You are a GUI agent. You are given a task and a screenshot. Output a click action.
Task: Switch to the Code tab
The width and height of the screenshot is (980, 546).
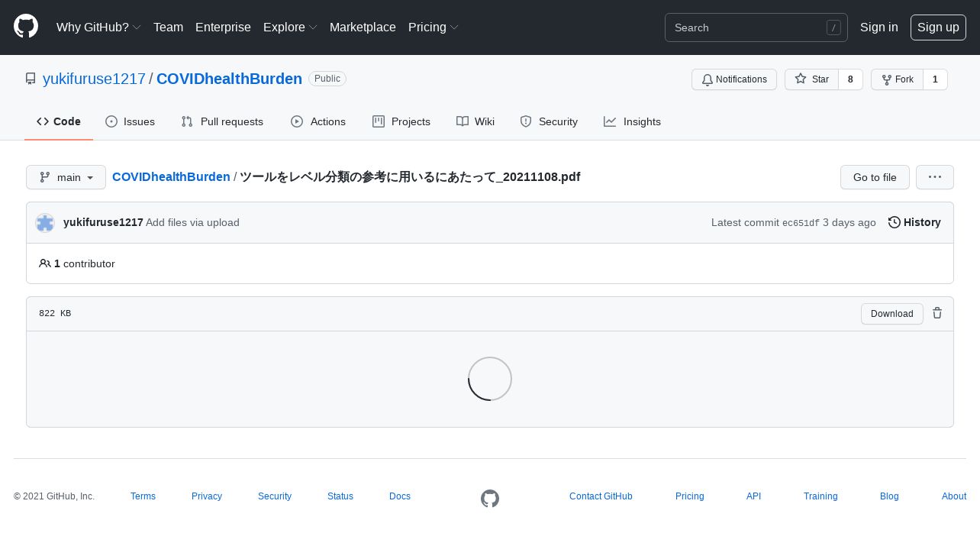click(59, 121)
